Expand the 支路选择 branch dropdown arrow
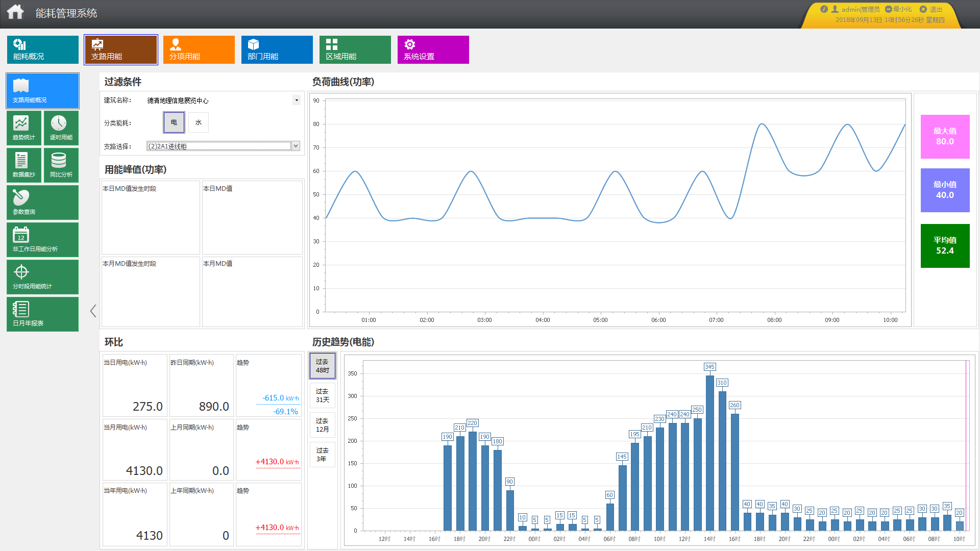The width and height of the screenshot is (980, 551). (x=296, y=146)
